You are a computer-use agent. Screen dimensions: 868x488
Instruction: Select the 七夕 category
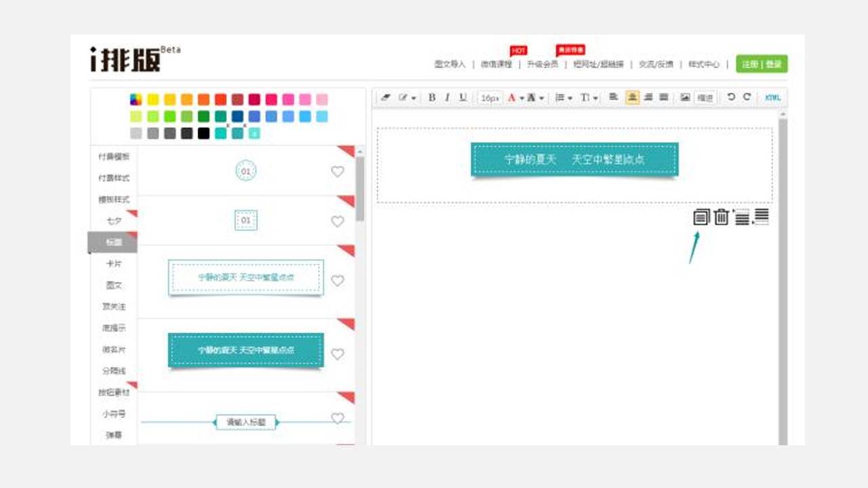pos(114,221)
